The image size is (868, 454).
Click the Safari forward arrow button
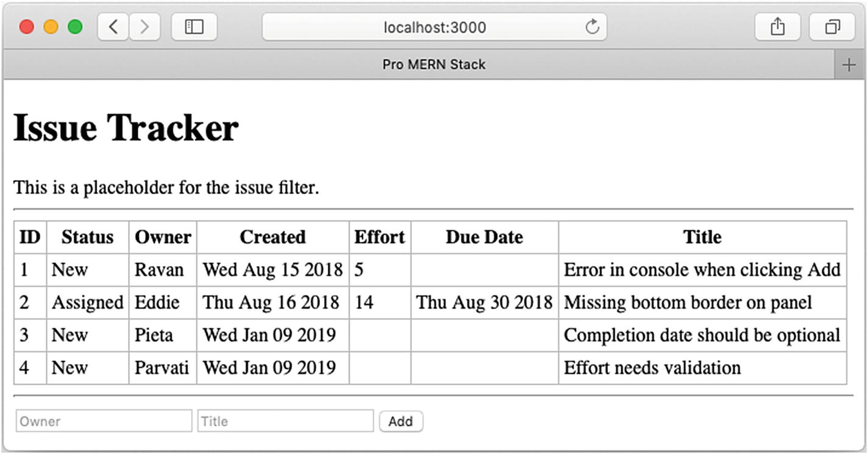145,27
